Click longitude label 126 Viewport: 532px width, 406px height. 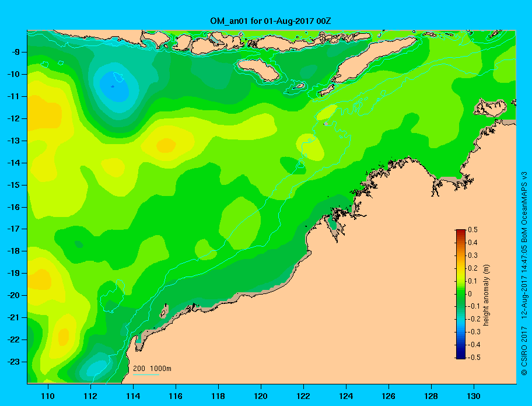[x=388, y=396]
